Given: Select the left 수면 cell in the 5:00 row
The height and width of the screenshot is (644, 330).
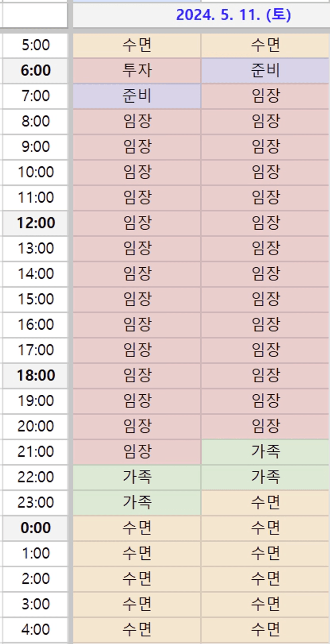Looking at the screenshot, I should tap(137, 45).
